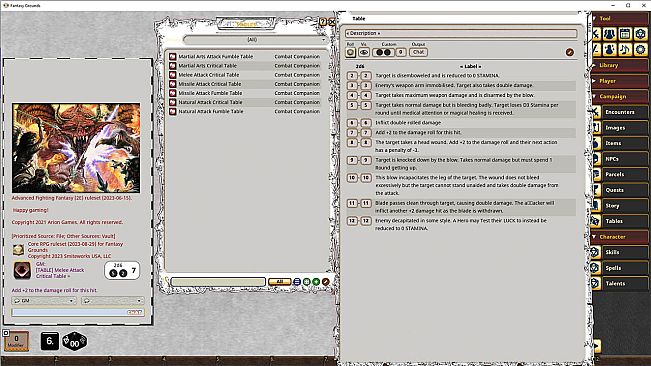Viewport: 651px width, 366px height.
Task: Select row text 'Inflict double rolled damage'
Action: pos(408,123)
